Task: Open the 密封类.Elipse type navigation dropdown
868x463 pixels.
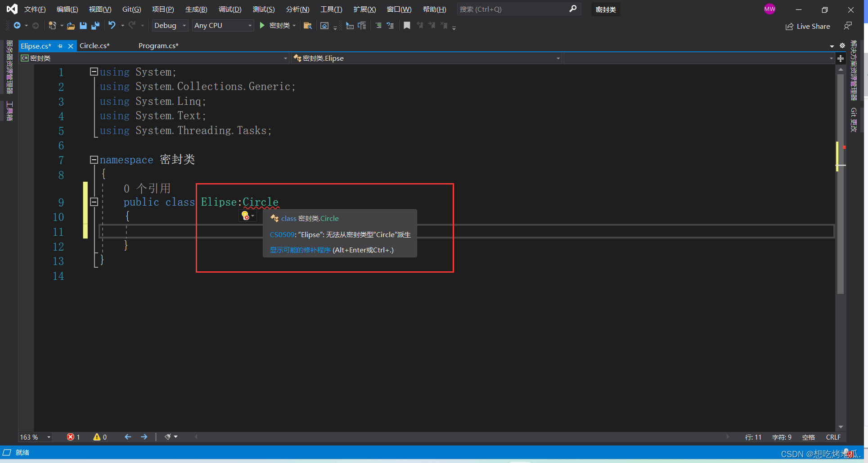Action: 426,58
